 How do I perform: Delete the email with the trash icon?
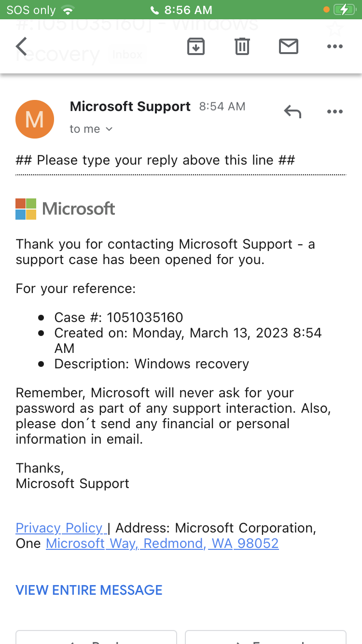242,46
